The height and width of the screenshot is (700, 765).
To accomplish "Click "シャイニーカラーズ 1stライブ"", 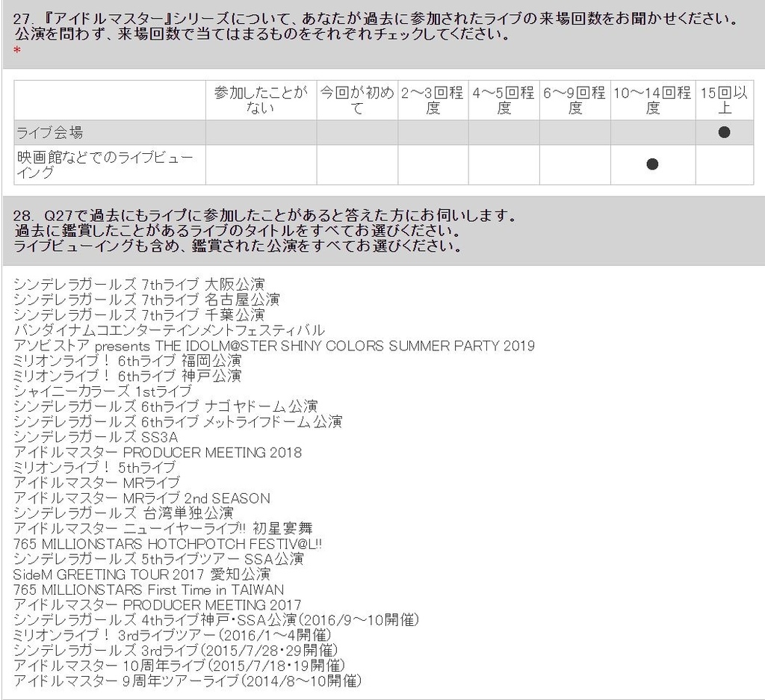I will [x=103, y=391].
